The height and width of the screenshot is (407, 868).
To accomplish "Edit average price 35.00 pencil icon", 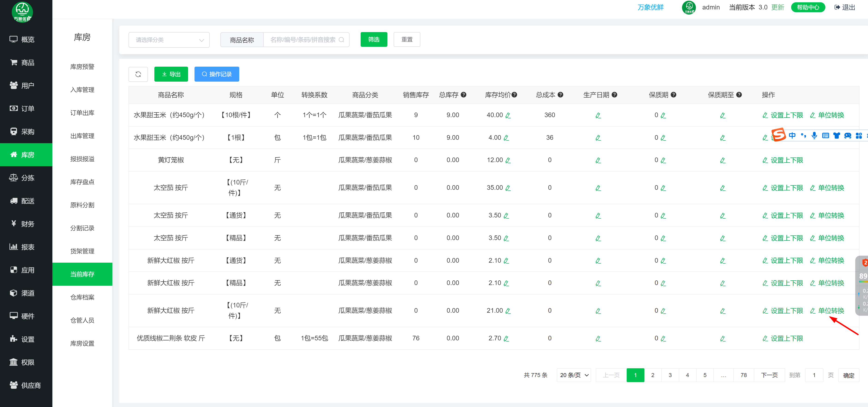I will click(x=508, y=188).
